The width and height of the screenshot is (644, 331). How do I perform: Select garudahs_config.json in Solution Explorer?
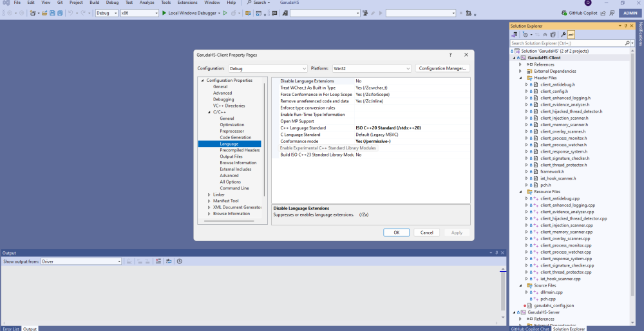(554, 305)
